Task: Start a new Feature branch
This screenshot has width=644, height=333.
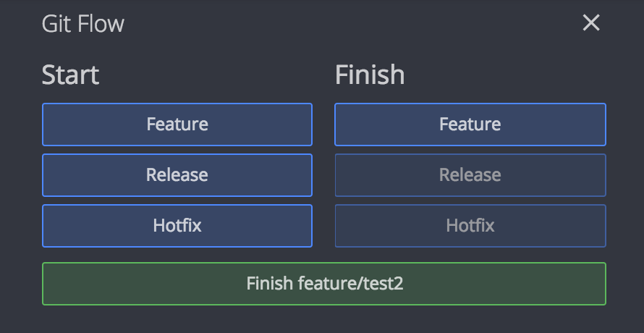Action: tap(177, 125)
